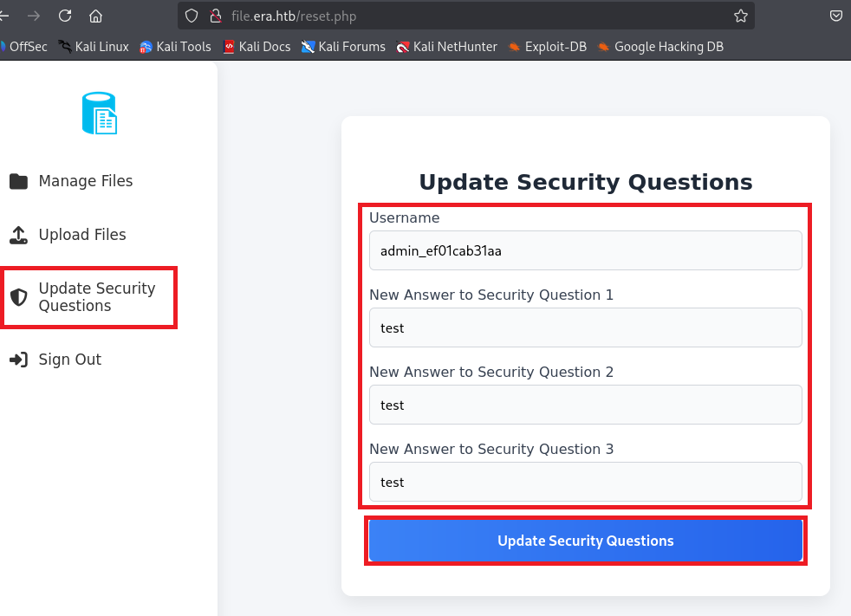Image resolution: width=851 pixels, height=616 pixels.
Task: Focus the Security Question 3 answer field
Action: click(586, 482)
